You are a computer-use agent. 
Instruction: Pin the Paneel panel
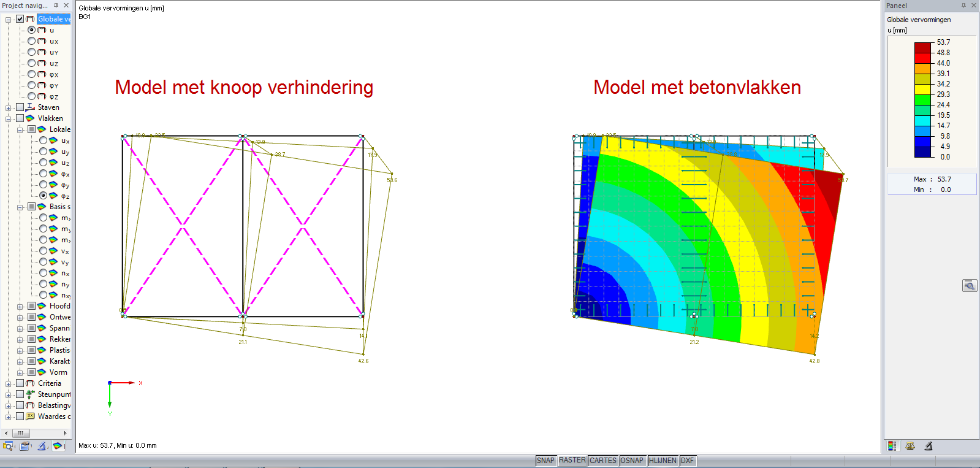pyautogui.click(x=963, y=5)
